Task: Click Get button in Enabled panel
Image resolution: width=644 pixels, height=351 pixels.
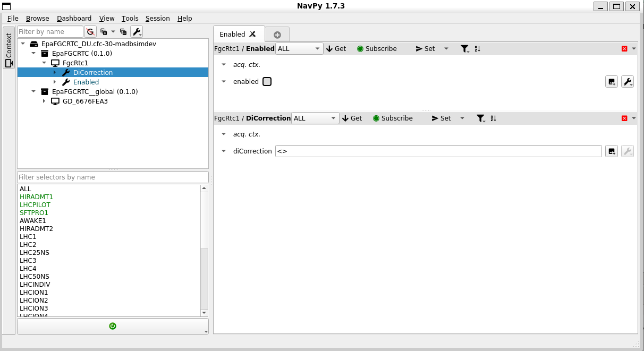Action: (336, 49)
